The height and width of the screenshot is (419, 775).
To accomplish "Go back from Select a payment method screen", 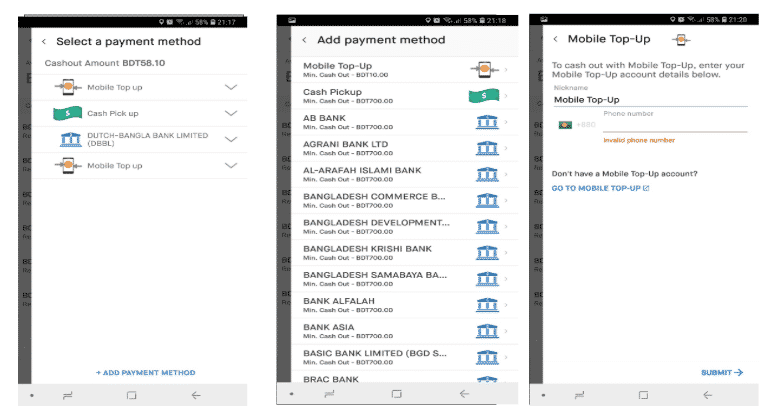I will (x=44, y=42).
